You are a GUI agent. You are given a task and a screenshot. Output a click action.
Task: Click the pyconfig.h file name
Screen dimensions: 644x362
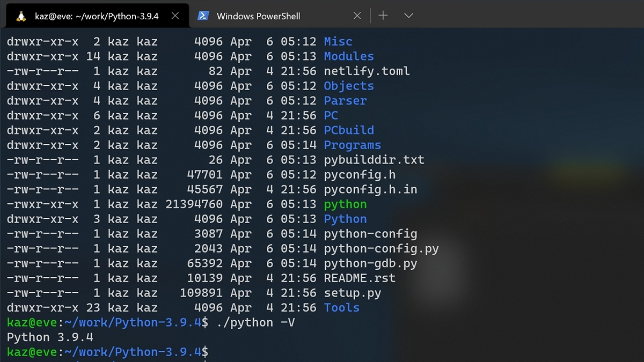tap(360, 174)
